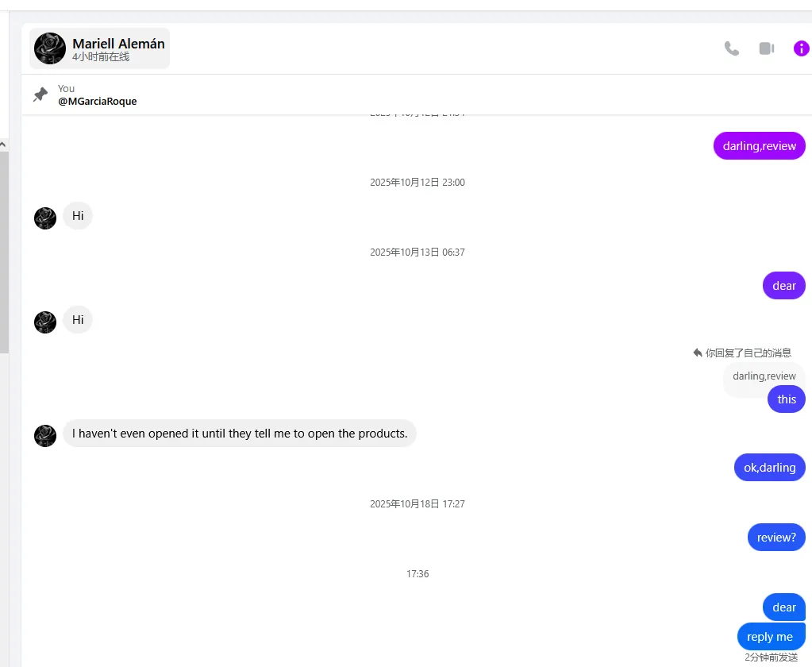Viewport: 812px width, 667px height.
Task: Open the pinned message @MGarciaRoque
Action: 97,101
